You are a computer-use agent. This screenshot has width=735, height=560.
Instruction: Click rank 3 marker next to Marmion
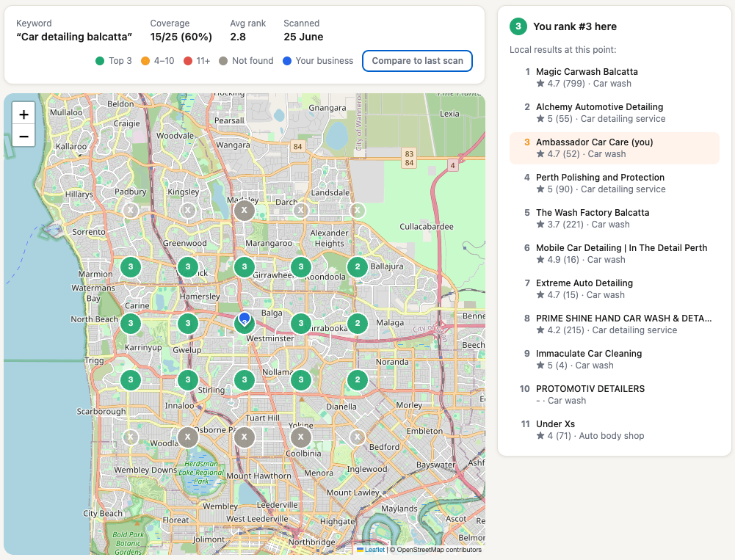(131, 266)
